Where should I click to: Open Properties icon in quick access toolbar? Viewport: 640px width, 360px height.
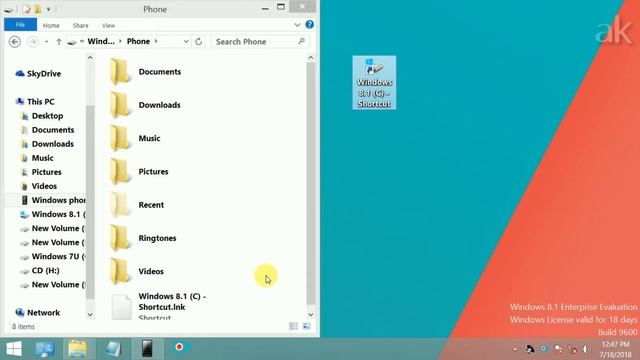pyautogui.click(x=27, y=9)
